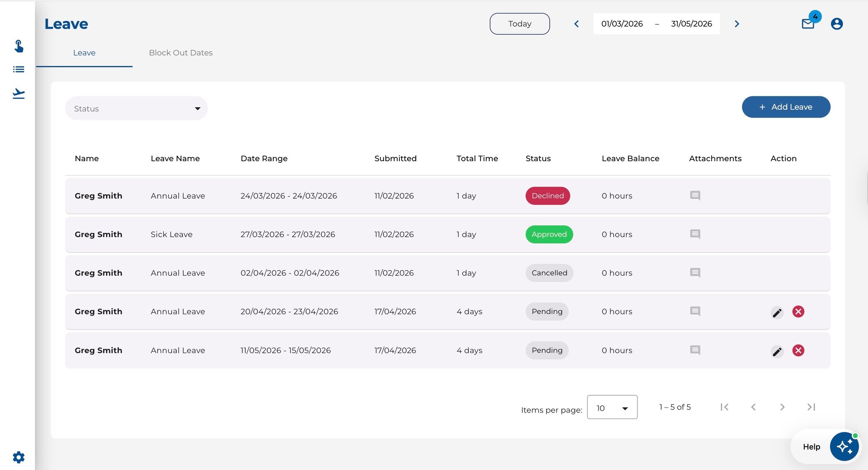
Task: View comment icon for 11/05/2026 leave row
Action: pyautogui.click(x=695, y=350)
